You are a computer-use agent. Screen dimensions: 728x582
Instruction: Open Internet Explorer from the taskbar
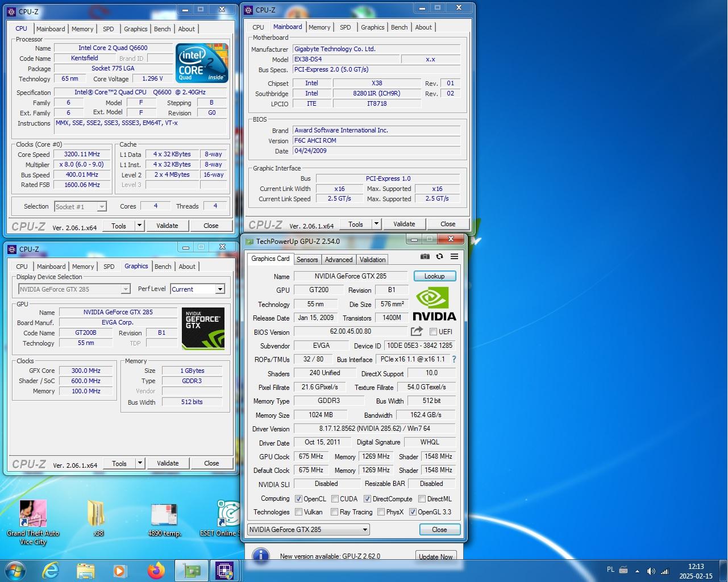pos(51,571)
